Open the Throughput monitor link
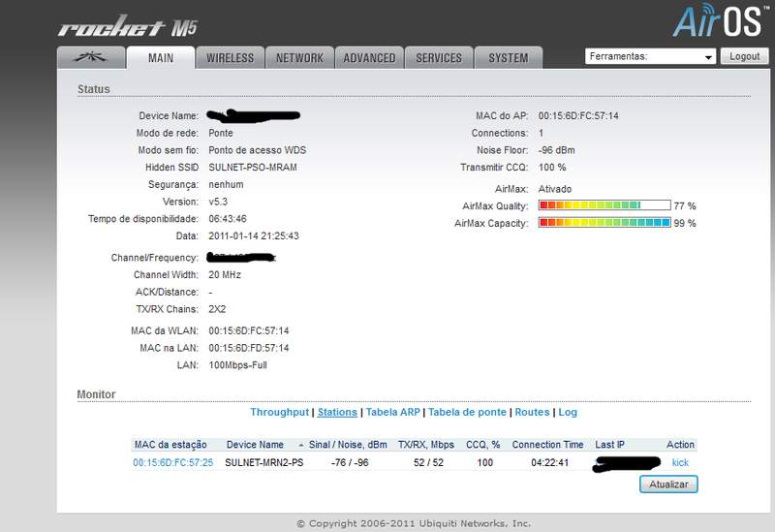This screenshot has height=532, width=775. click(x=279, y=412)
